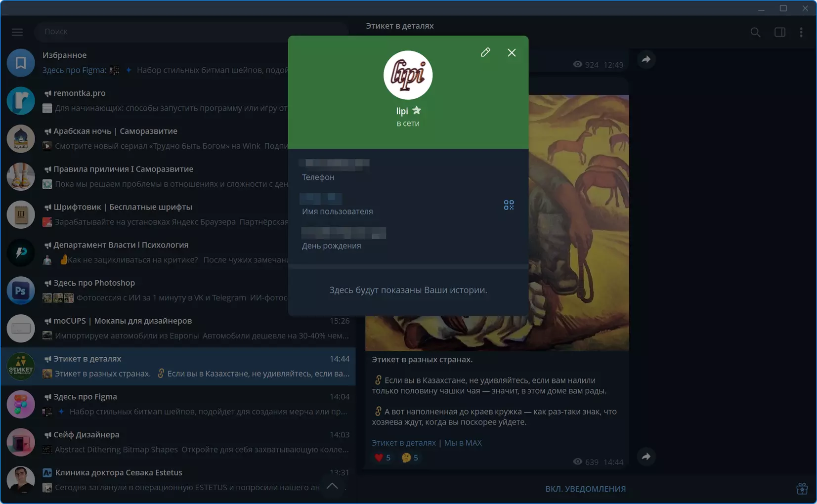This screenshot has height=504, width=817.
Task: Follow the Этикет в деталях link in post
Action: pos(404,443)
